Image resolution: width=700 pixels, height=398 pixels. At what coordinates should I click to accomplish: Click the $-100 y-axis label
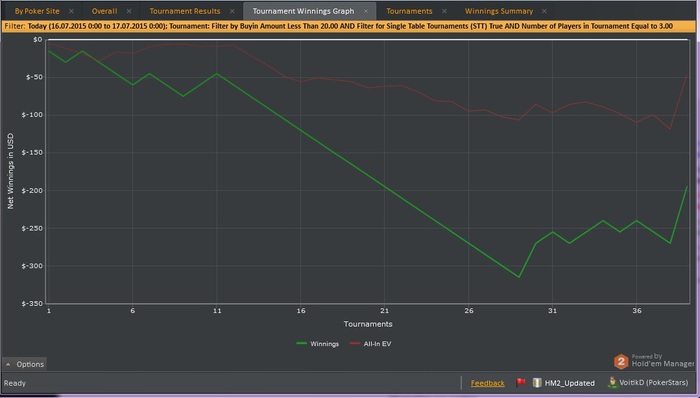[32, 115]
